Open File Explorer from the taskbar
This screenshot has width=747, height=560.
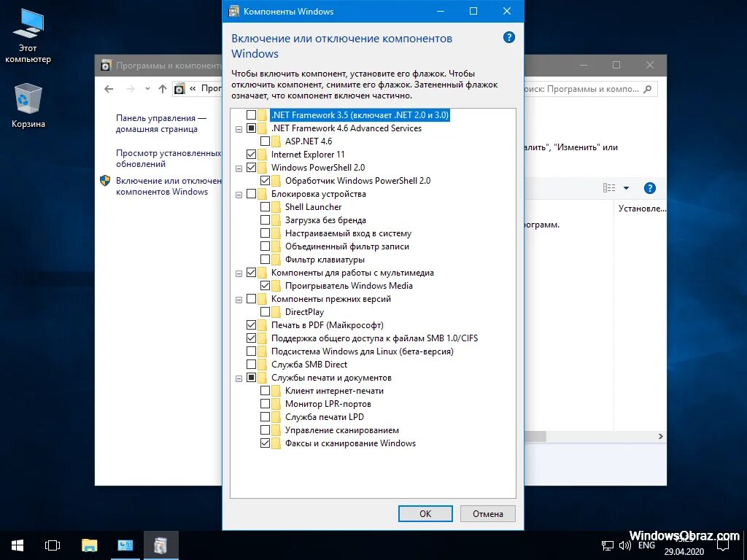tap(89, 545)
